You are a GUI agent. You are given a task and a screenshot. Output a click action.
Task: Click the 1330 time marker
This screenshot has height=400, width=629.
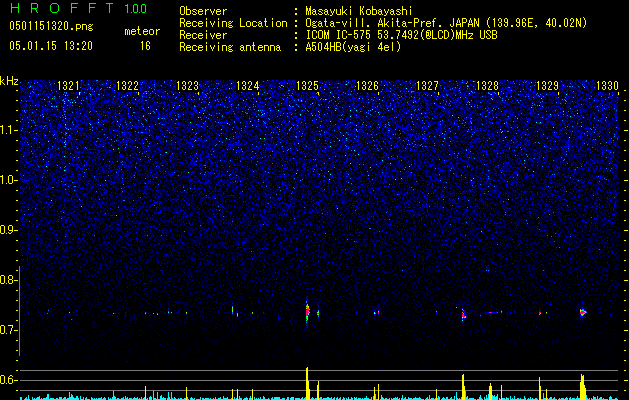(607, 85)
